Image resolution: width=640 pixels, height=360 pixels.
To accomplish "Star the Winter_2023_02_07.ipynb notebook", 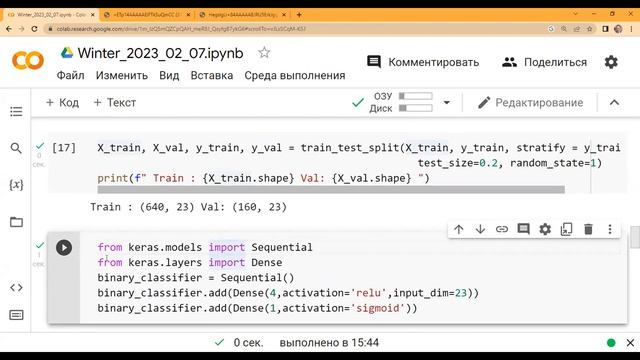I will (264, 53).
